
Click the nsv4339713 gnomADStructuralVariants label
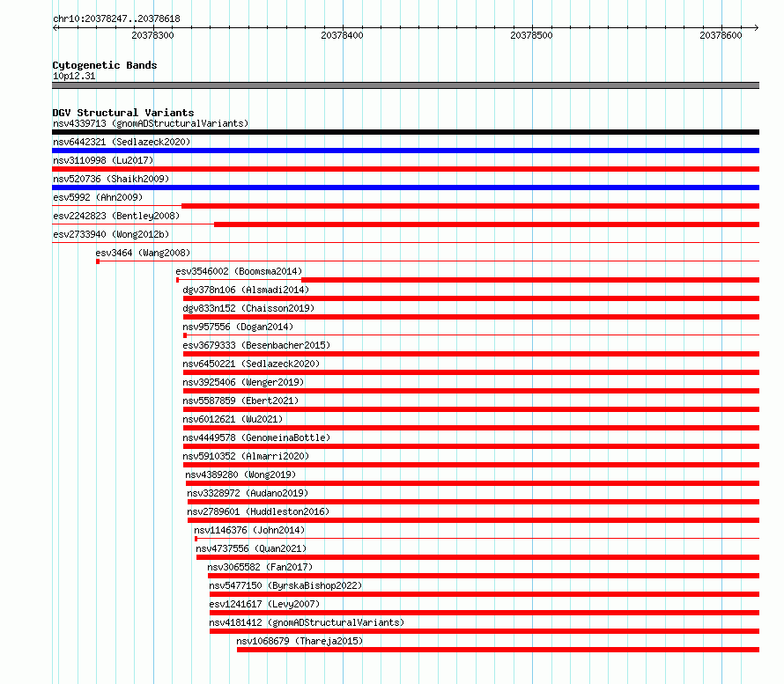151,123
